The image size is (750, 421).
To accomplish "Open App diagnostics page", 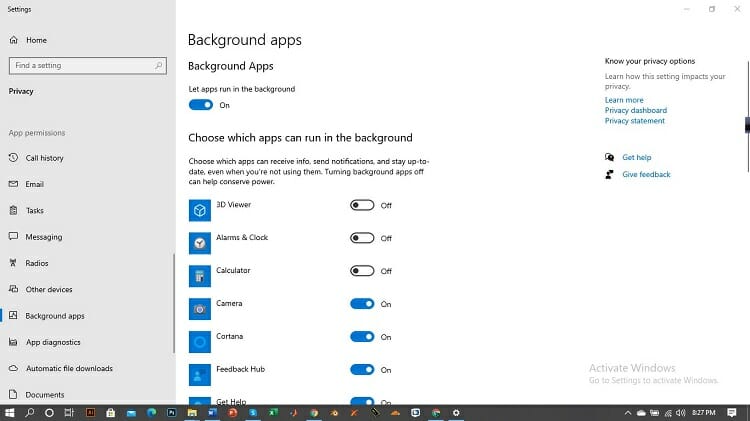I will click(x=53, y=342).
